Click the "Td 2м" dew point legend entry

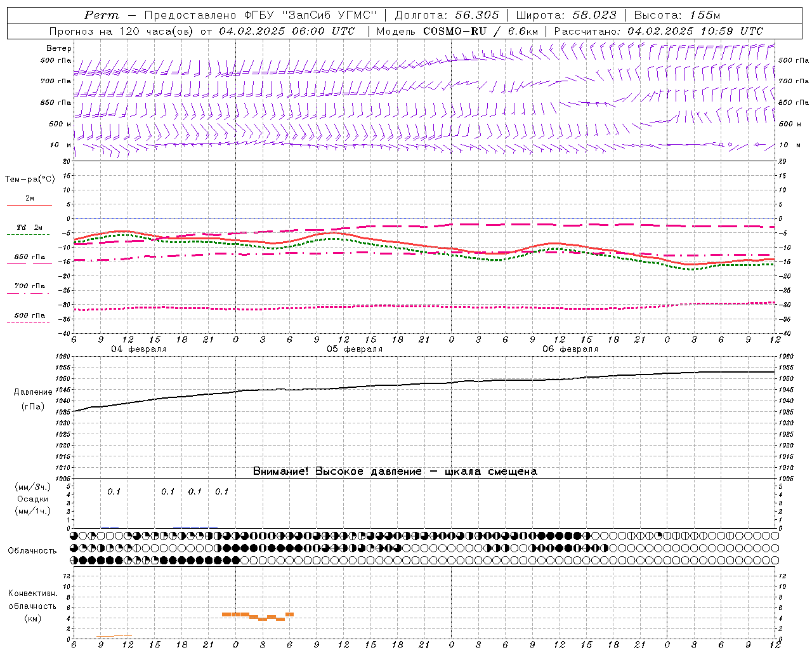pyautogui.click(x=30, y=227)
